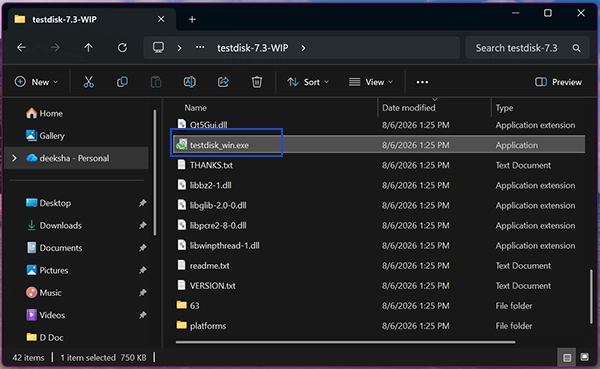Select the folder named 63

pos(194,305)
